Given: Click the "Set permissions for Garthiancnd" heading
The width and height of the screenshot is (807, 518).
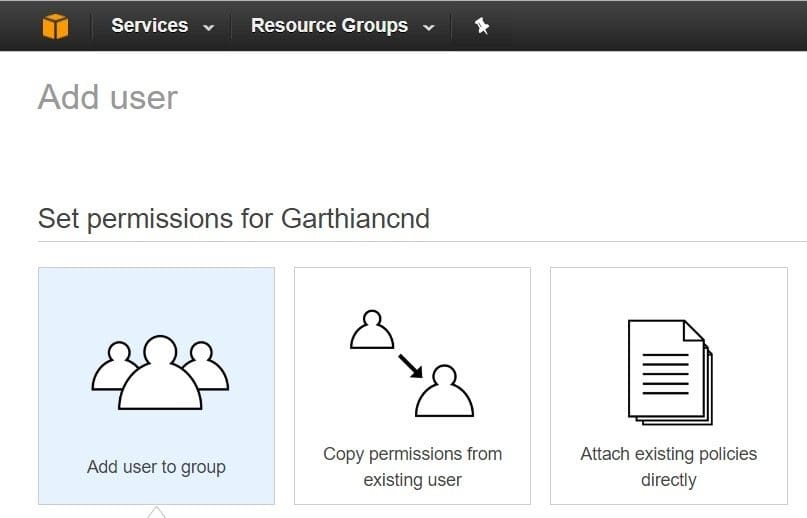Looking at the screenshot, I should coord(234,219).
